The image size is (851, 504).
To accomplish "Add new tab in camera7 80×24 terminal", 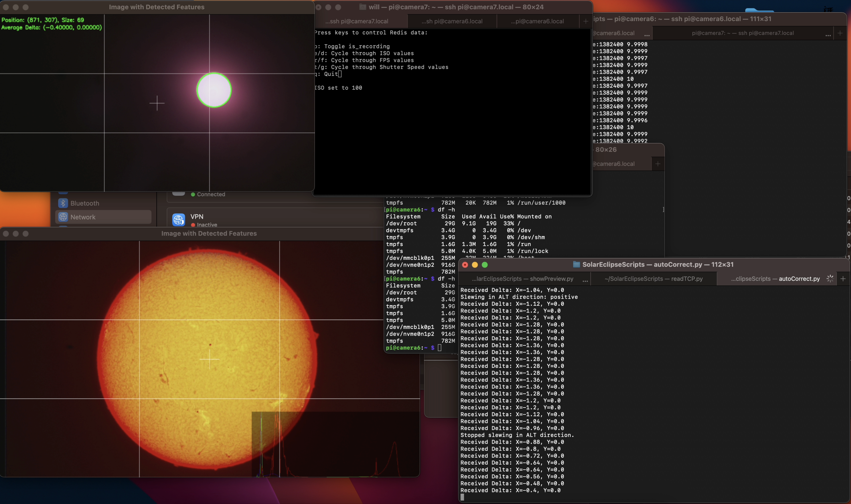I will [x=585, y=21].
